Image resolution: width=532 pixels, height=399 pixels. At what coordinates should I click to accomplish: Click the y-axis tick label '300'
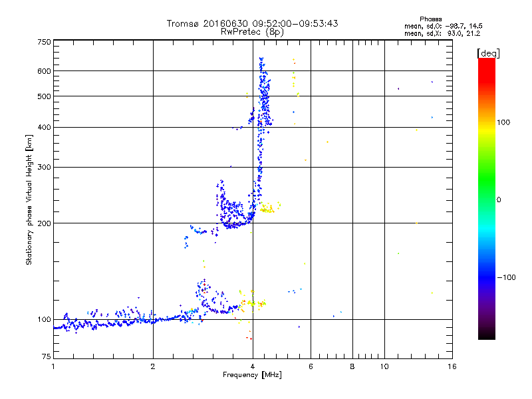pyautogui.click(x=44, y=167)
